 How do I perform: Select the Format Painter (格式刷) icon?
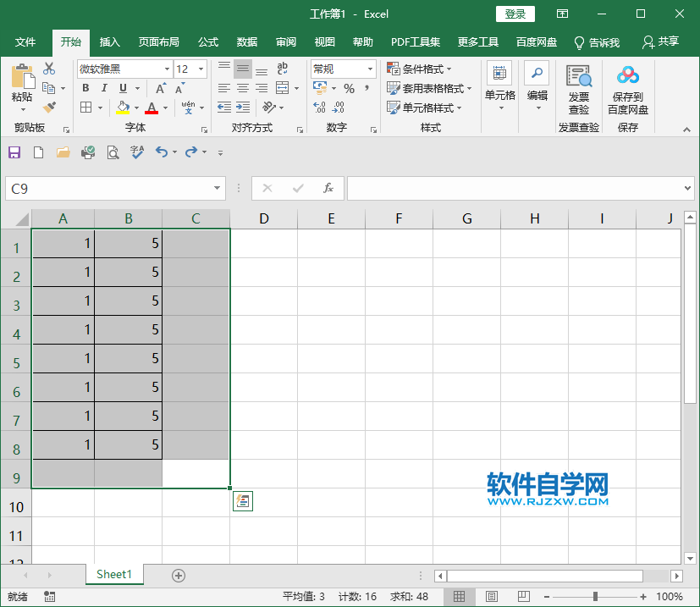49,106
